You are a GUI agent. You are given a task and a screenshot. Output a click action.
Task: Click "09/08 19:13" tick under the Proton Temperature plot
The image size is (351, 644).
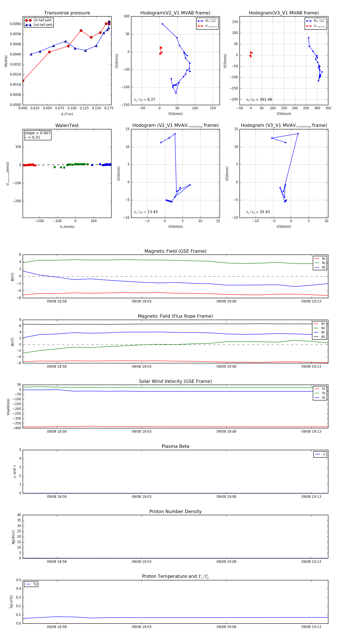[311, 627]
